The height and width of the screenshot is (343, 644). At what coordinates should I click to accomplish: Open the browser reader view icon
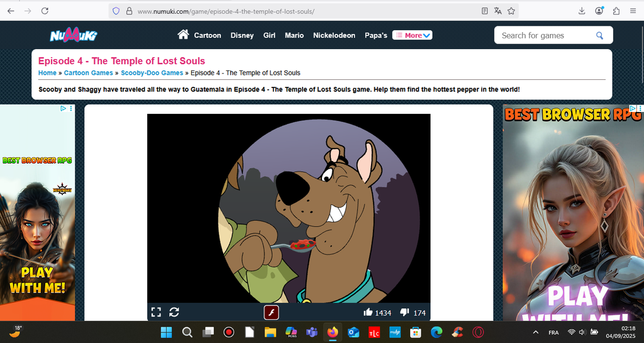[484, 11]
